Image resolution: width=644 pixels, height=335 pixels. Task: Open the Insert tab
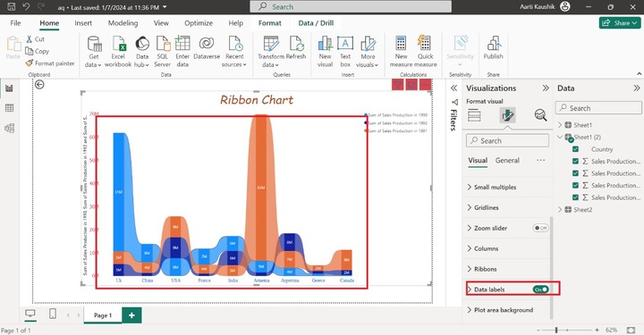point(83,23)
